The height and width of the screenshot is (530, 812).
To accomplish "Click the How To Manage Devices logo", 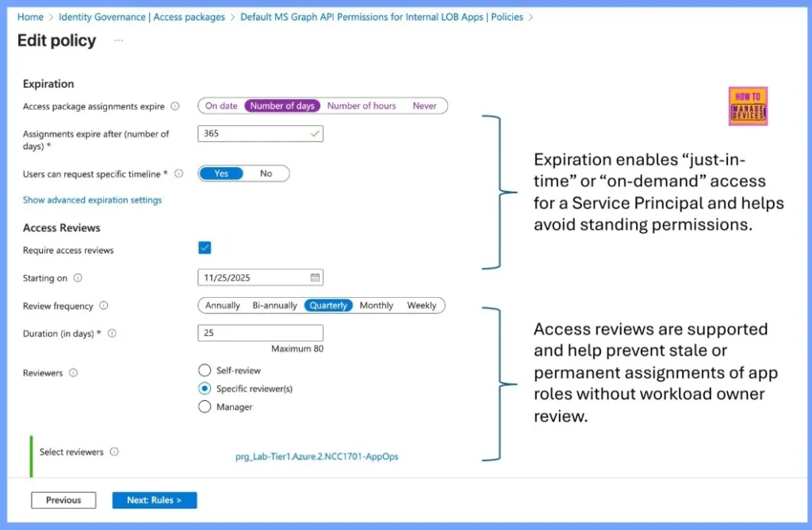I will click(746, 106).
